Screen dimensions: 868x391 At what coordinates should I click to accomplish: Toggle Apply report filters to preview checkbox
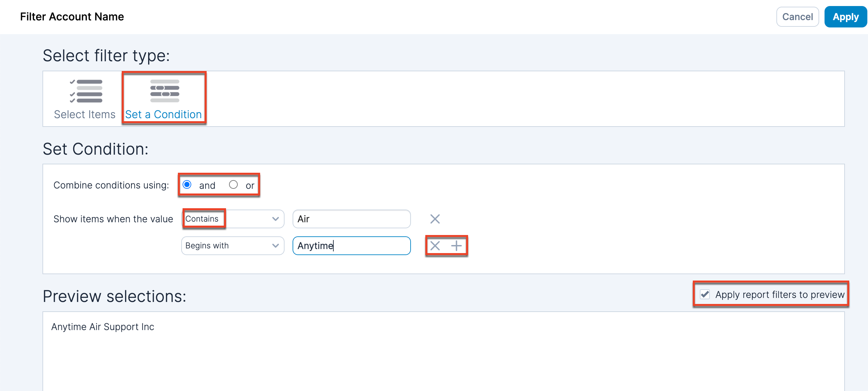coord(704,294)
